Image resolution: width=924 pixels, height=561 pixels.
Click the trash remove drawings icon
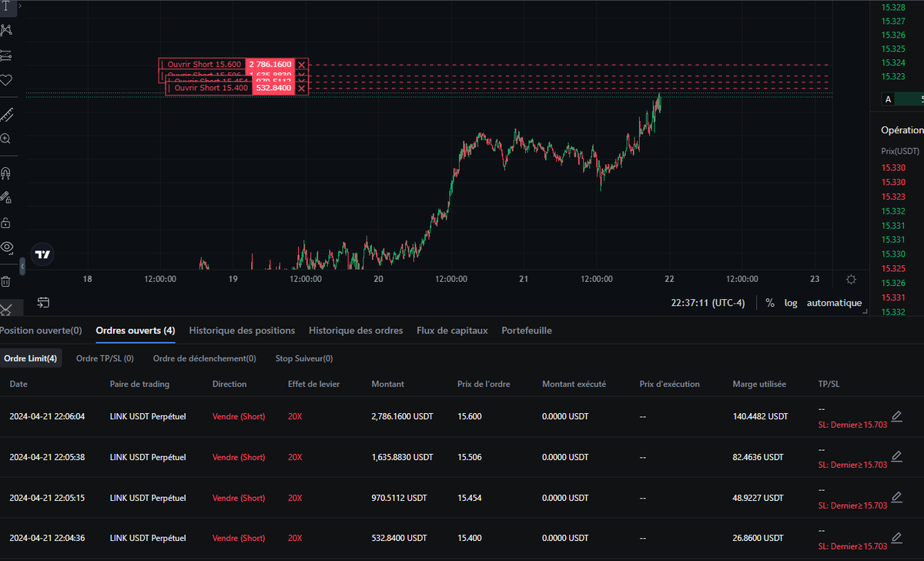(x=6, y=282)
